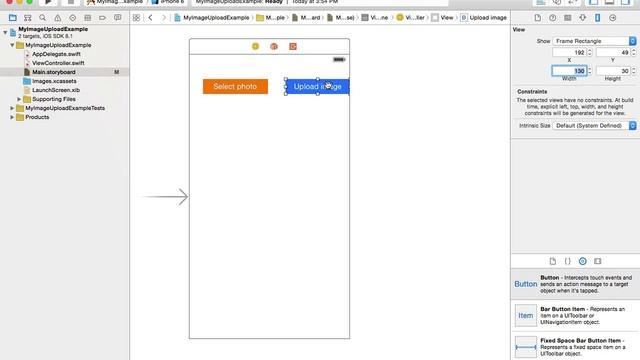Select the Exit icon in scene dock

click(293, 46)
